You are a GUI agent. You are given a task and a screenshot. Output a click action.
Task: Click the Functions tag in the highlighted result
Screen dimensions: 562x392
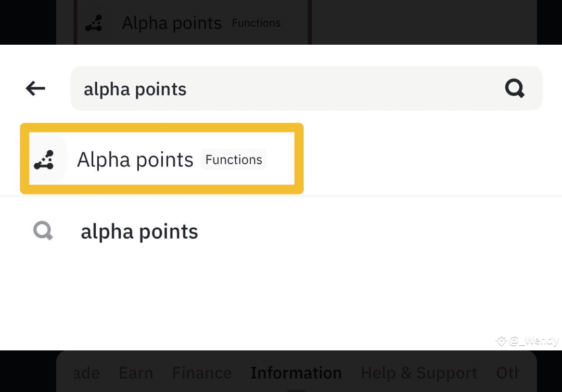[x=234, y=160]
